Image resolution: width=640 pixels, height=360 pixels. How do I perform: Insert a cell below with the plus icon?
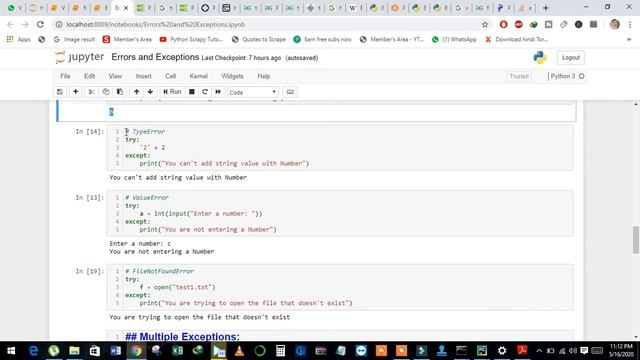coord(76,92)
